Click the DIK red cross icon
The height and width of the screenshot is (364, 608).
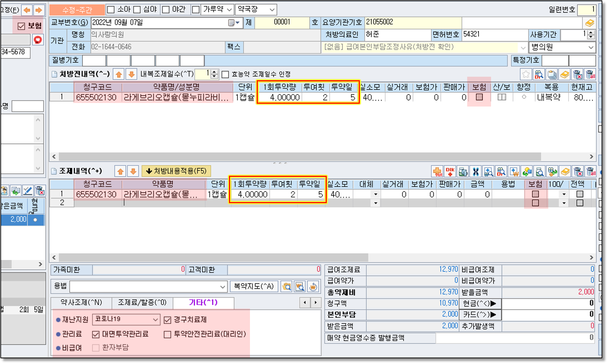tap(450, 172)
